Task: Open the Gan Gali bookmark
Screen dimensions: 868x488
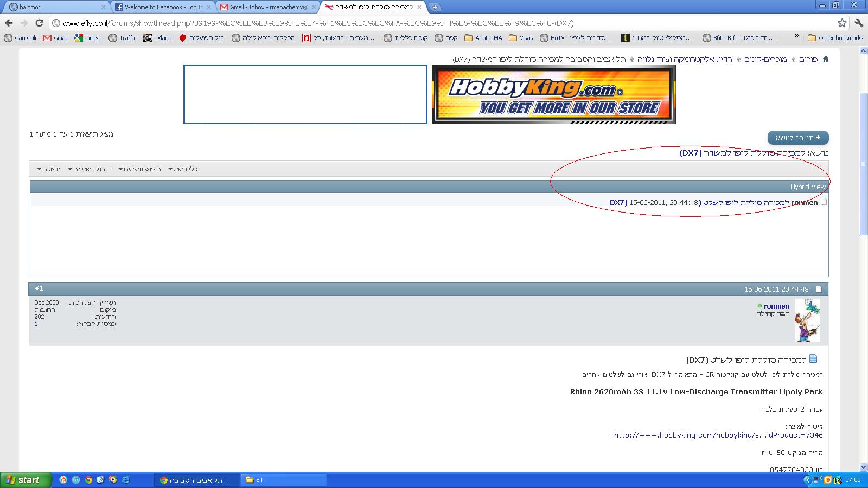Action: [20, 38]
